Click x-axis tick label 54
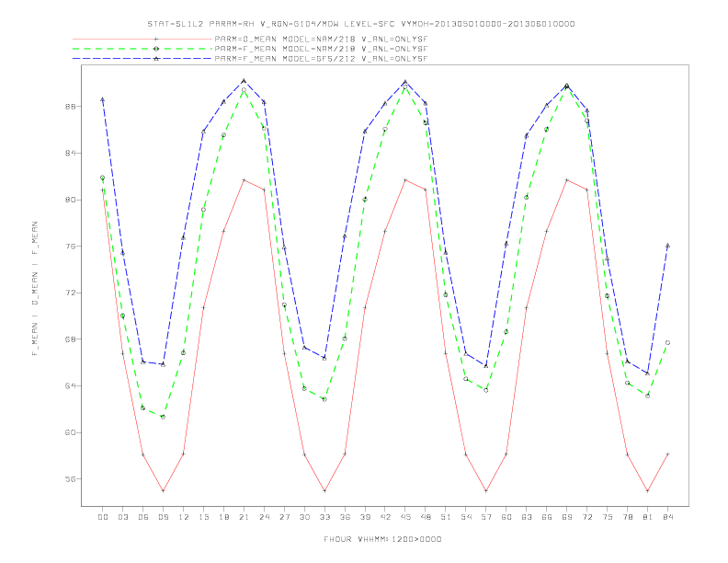This screenshot has width=728, height=563. (466, 517)
